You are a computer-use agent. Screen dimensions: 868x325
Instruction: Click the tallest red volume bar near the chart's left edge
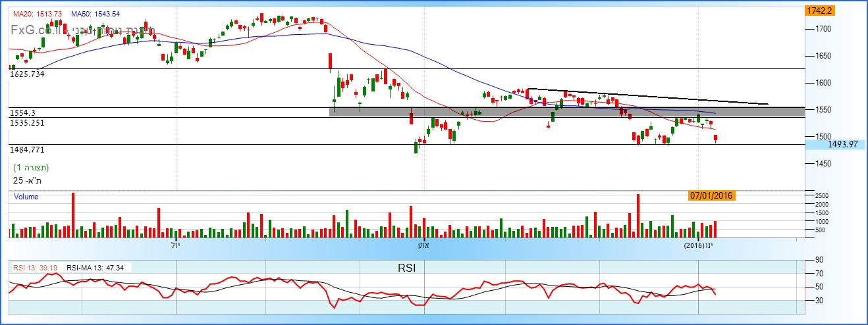tap(72, 215)
